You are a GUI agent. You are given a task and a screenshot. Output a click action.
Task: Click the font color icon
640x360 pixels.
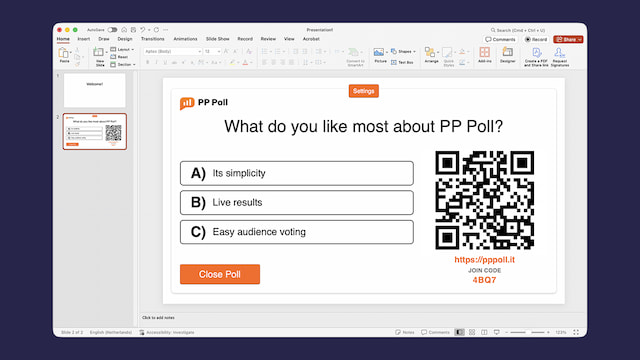pyautogui.click(x=245, y=62)
